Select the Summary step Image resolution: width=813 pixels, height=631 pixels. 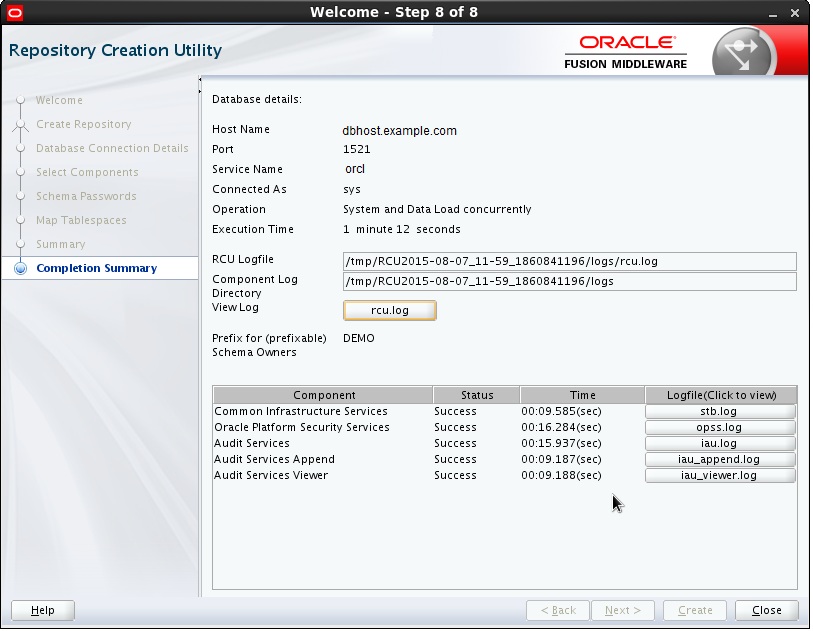coord(61,244)
